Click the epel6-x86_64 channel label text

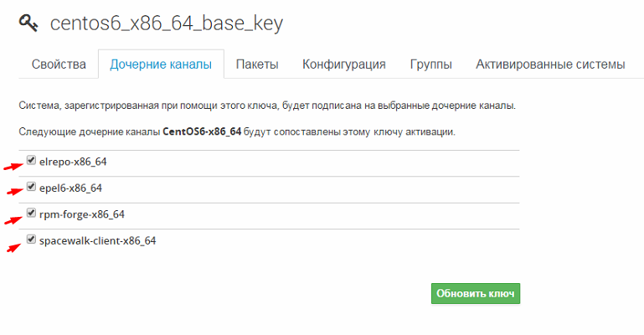pyautogui.click(x=70, y=188)
